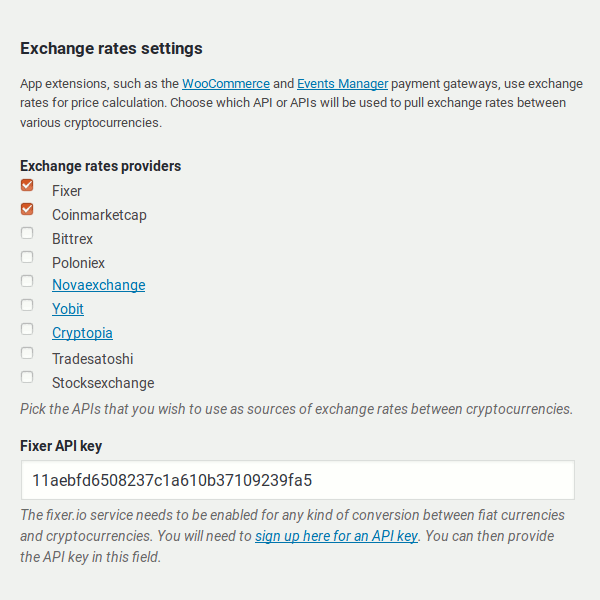The height and width of the screenshot is (600, 600).
Task: Select the checkbox next to Cryptopia
Action: [x=27, y=329]
